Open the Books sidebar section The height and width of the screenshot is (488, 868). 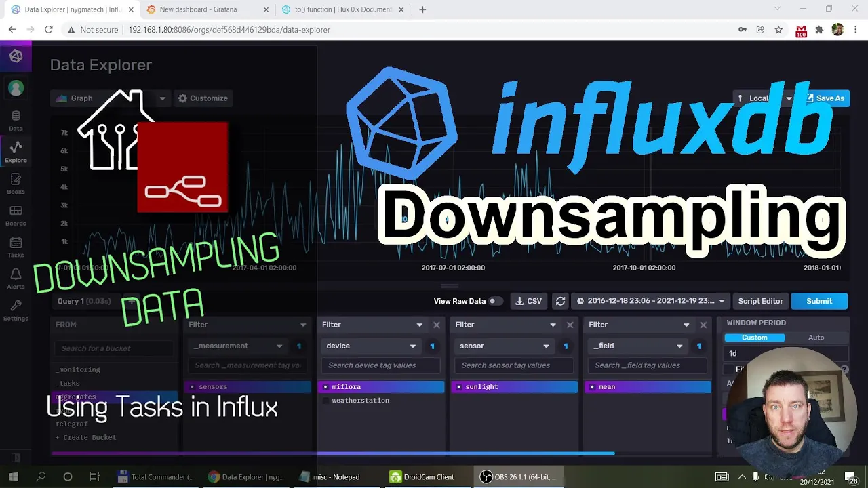pyautogui.click(x=16, y=184)
